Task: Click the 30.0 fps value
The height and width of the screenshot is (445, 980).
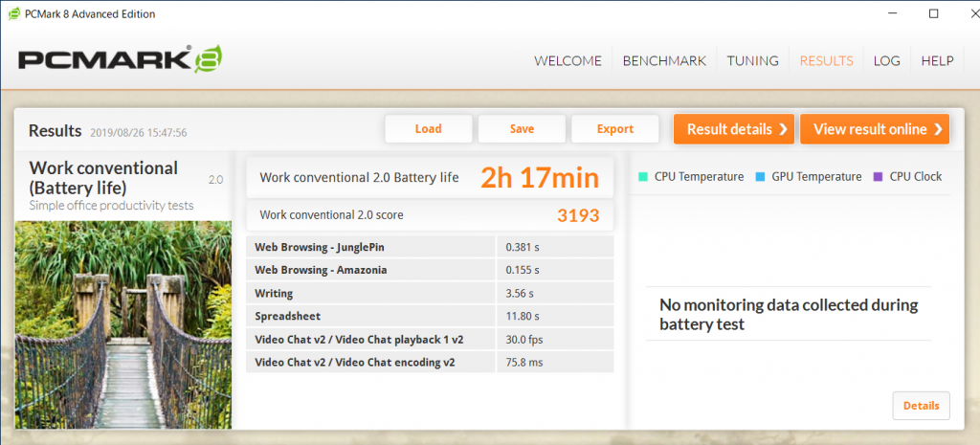Action: (x=524, y=340)
